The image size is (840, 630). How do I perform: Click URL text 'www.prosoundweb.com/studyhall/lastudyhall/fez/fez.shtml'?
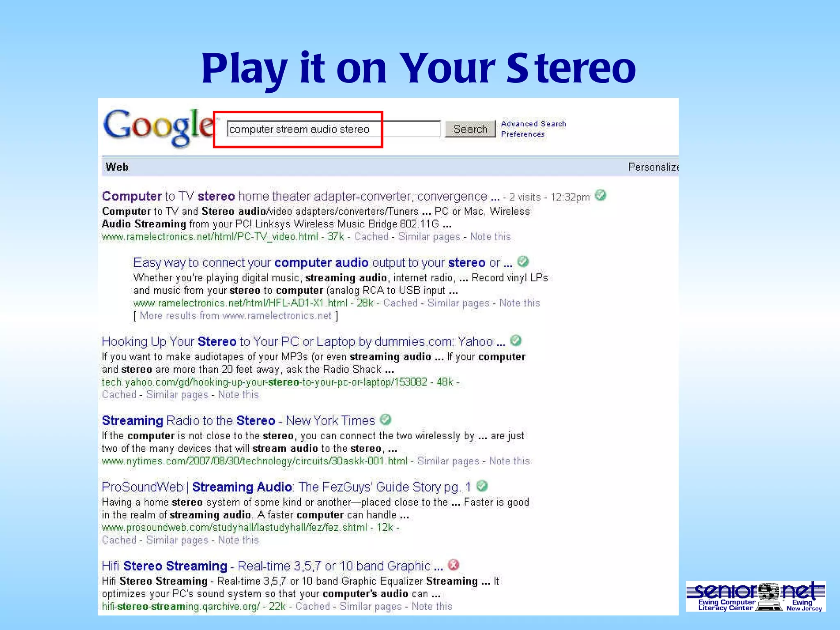click(235, 527)
